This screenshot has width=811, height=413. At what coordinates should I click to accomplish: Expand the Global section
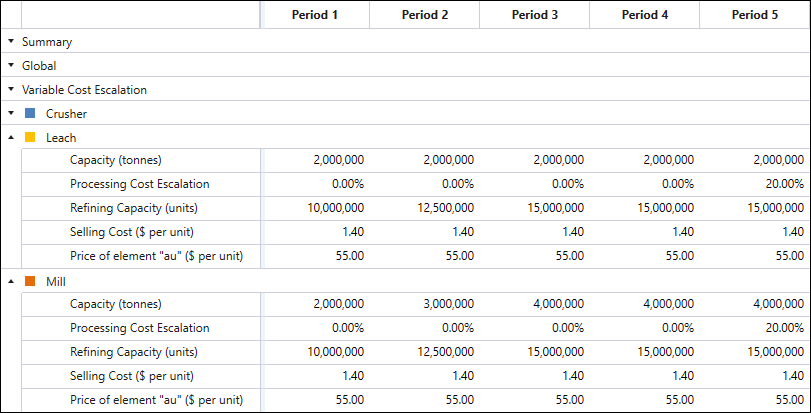(x=10, y=66)
